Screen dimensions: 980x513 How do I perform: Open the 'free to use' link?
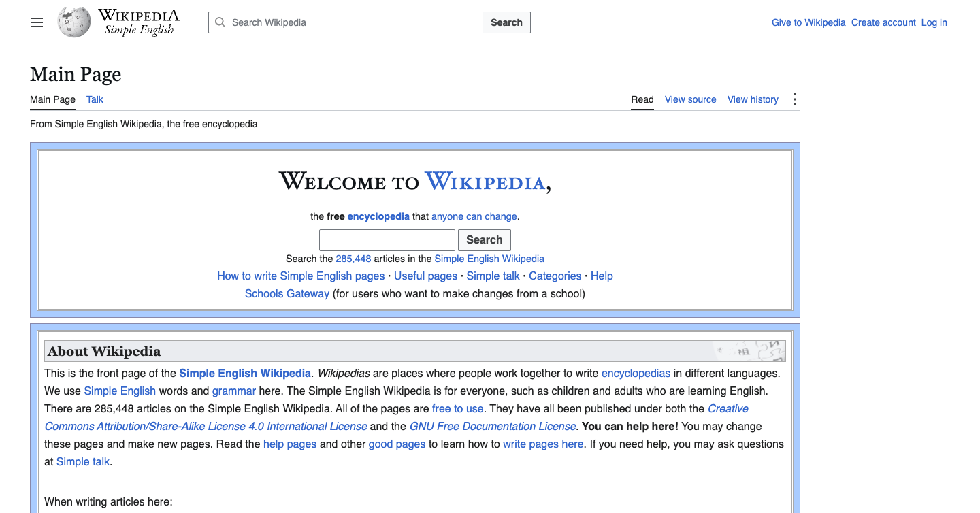coord(458,408)
